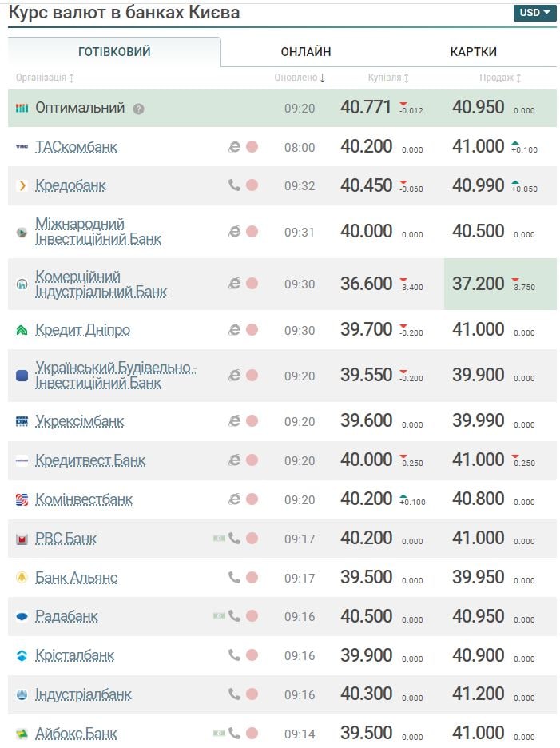Screen dimensions: 560x748
Task: Sort the table by Організація column
Action: (x=46, y=78)
